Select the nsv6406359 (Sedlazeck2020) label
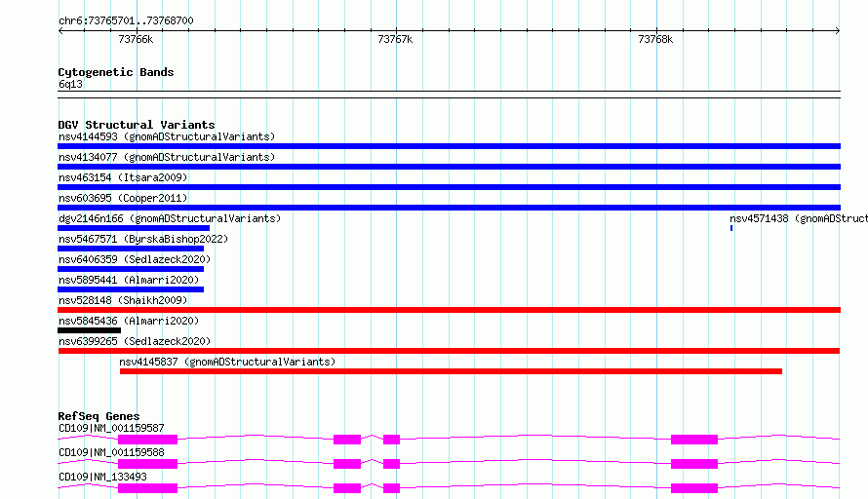The width and height of the screenshot is (868, 499). point(135,259)
